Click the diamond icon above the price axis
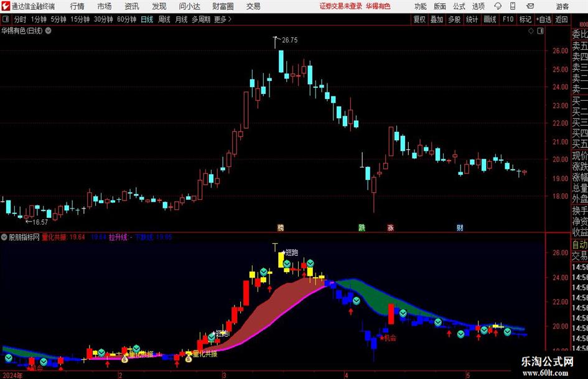Viewport: 588px width, 379px height. pos(531,31)
